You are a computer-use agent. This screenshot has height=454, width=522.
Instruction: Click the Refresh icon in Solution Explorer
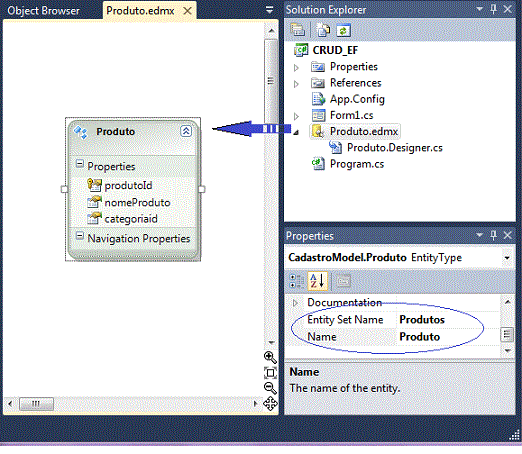click(343, 30)
